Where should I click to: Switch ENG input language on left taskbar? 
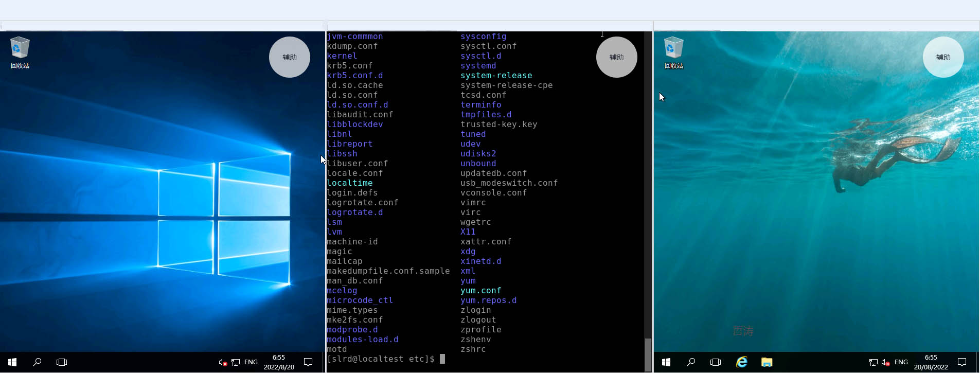tap(251, 362)
